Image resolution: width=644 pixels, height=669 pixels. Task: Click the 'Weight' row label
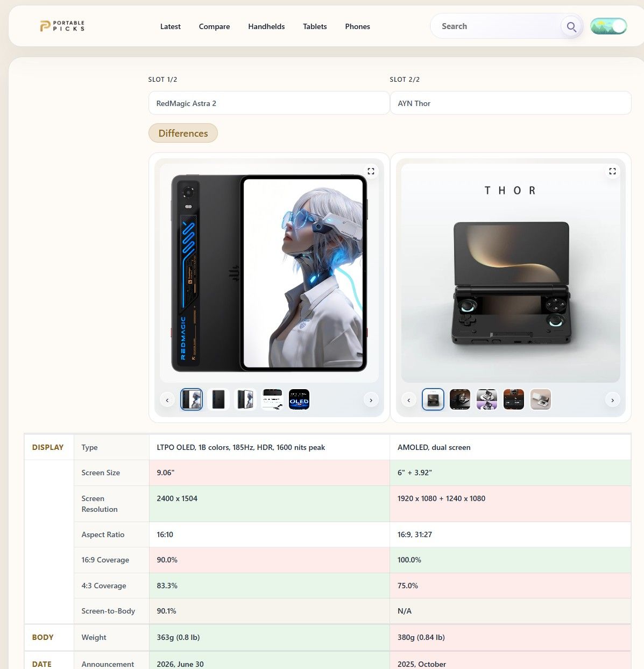tap(94, 637)
